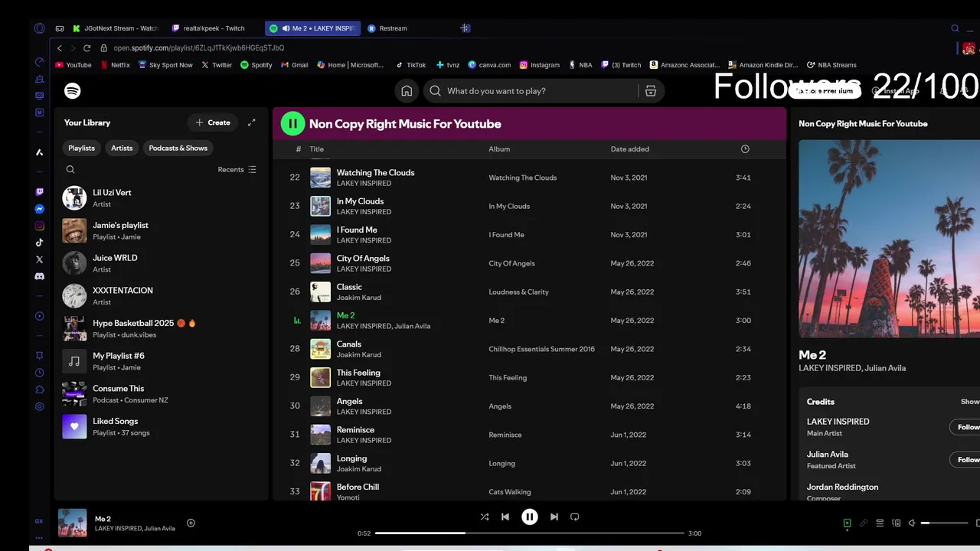Click the Spotify logo
980x551 pixels.
73,91
